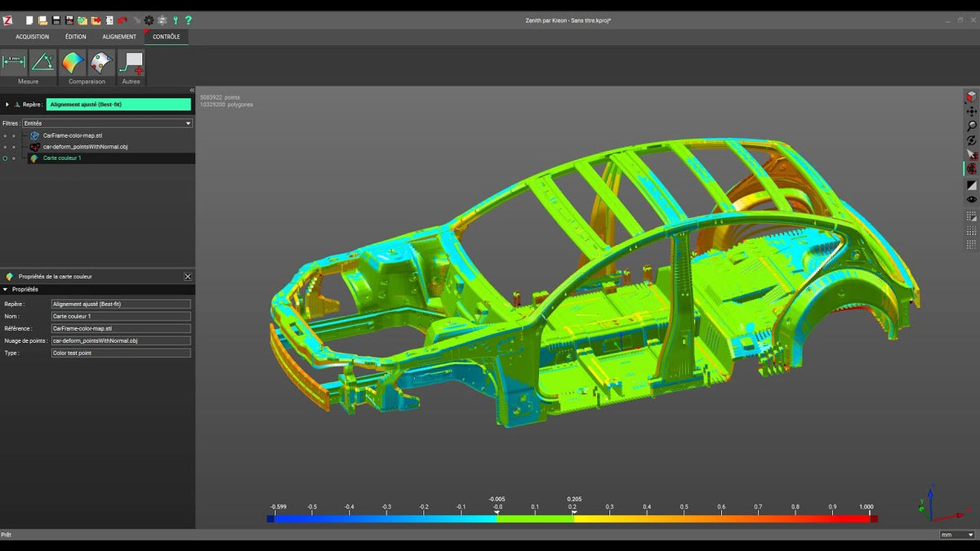
Task: Switch to the ACQUISITION tab
Action: 33,37
